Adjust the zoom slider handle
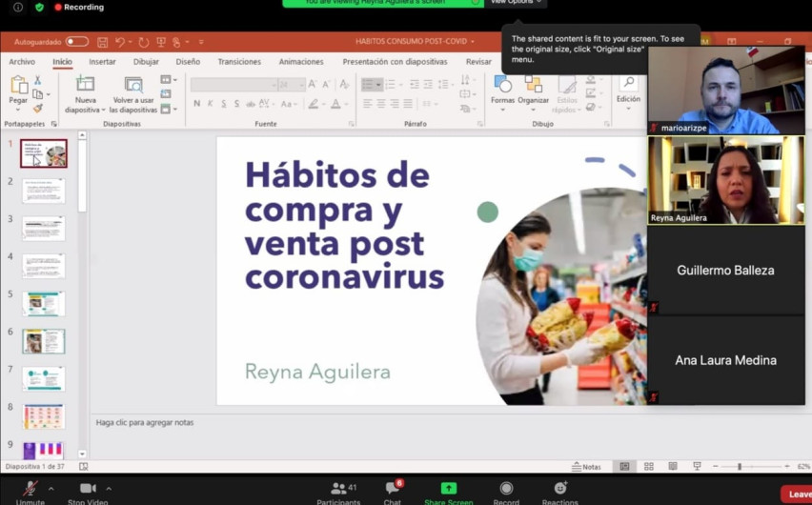The width and height of the screenshot is (812, 505). click(x=740, y=467)
